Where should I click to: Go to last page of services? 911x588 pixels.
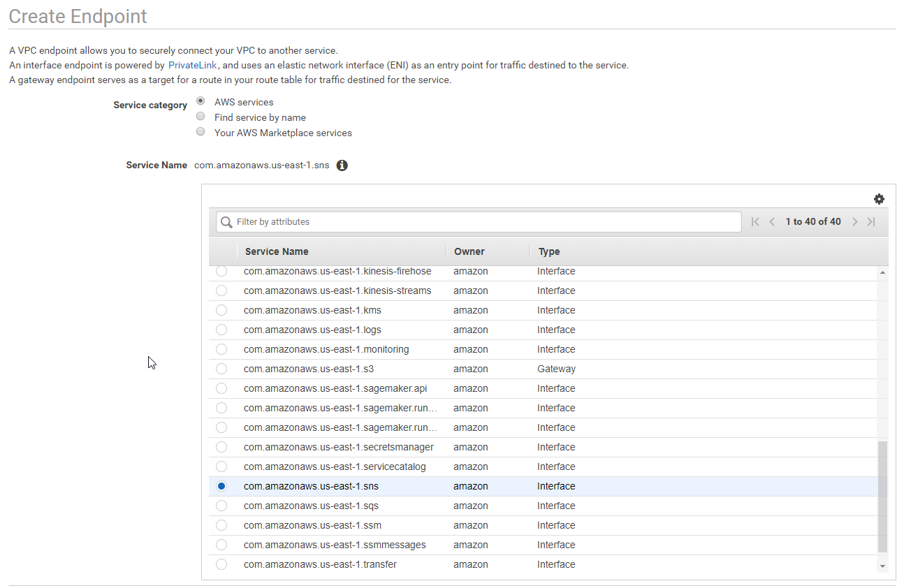[x=871, y=221]
